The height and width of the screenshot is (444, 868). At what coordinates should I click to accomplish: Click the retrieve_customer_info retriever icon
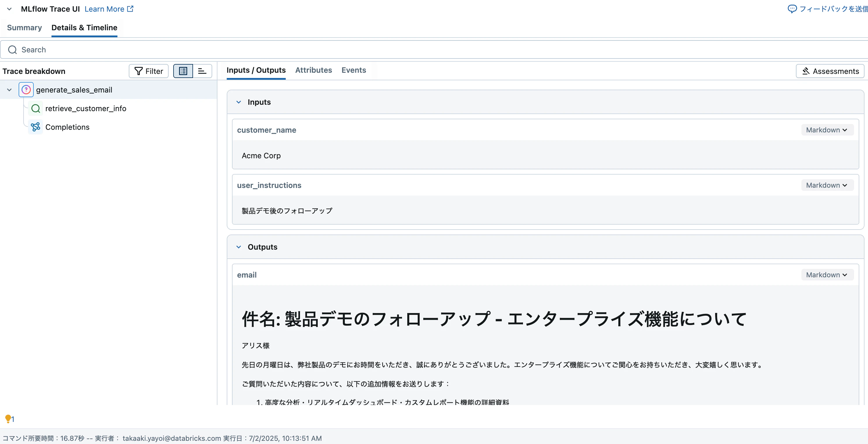coord(35,108)
